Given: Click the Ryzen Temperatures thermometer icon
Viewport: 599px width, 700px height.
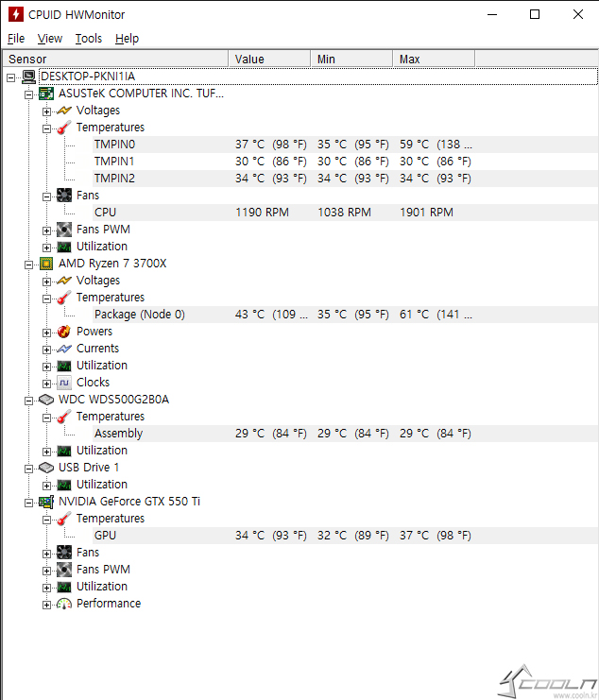Looking at the screenshot, I should pos(64,298).
